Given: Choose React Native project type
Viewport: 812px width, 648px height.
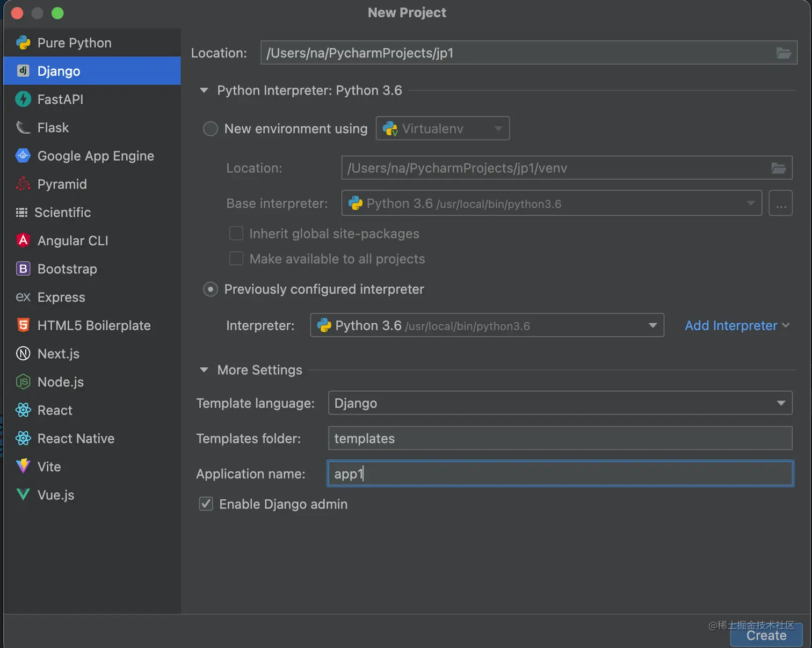Looking at the screenshot, I should tap(76, 439).
